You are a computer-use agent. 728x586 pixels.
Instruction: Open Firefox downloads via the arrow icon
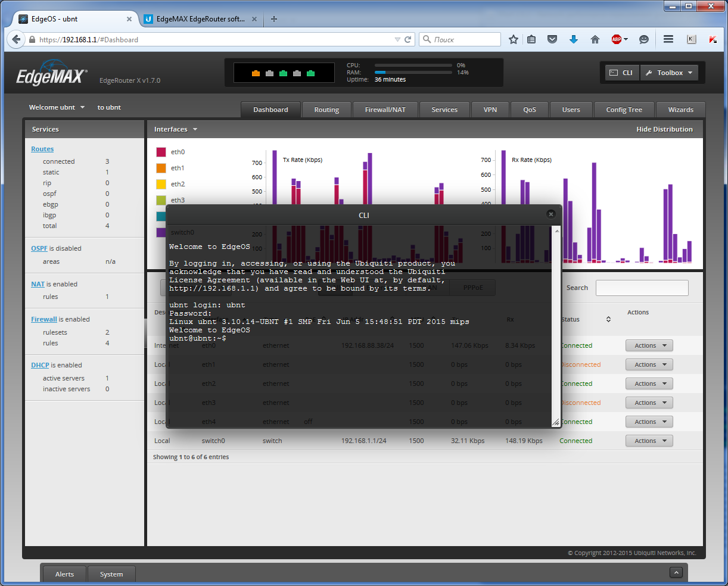coord(573,39)
